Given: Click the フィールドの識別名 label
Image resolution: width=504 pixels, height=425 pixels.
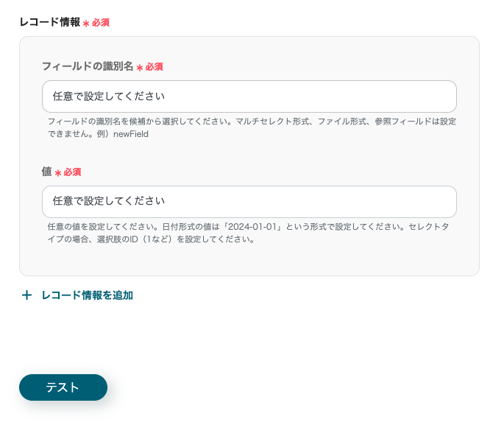Looking at the screenshot, I should [88, 66].
